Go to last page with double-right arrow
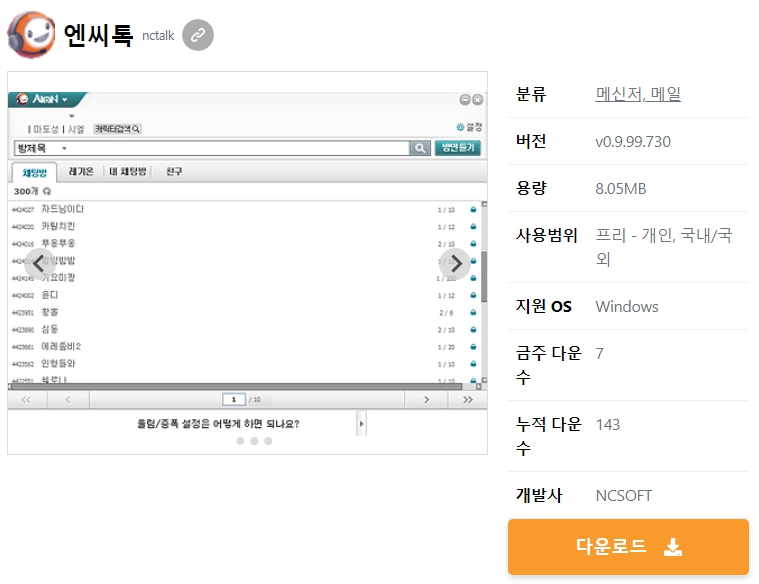759x584 pixels. pyautogui.click(x=467, y=400)
